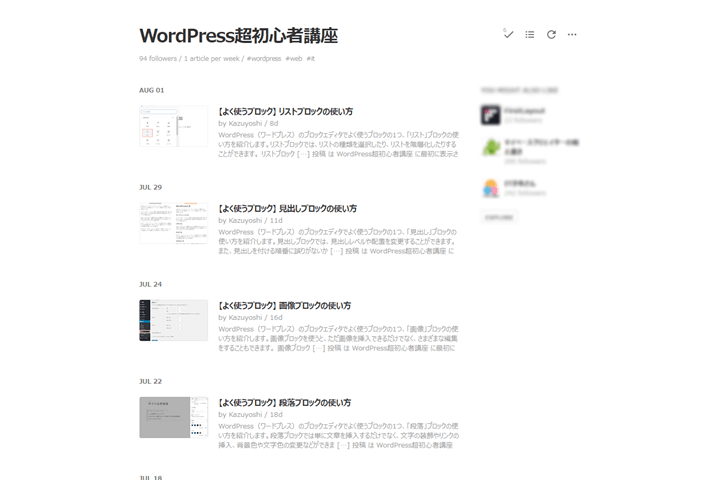Click the excerpt text of the リストブロック article

click(338, 144)
